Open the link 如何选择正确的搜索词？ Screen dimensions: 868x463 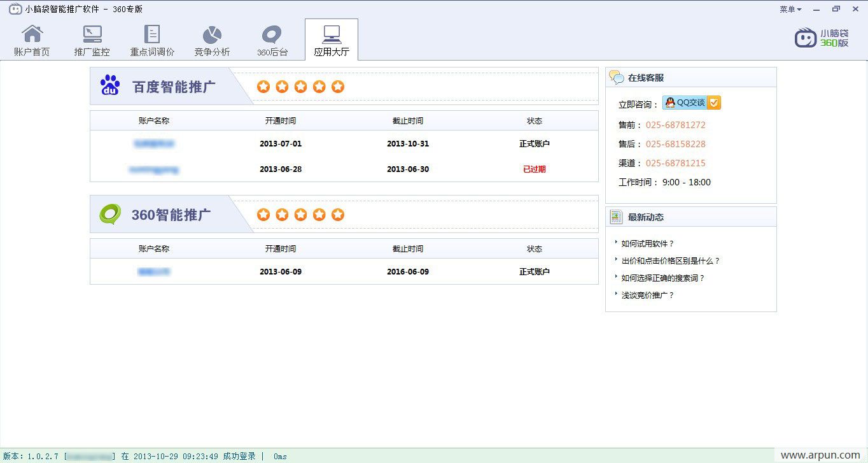[x=663, y=278]
